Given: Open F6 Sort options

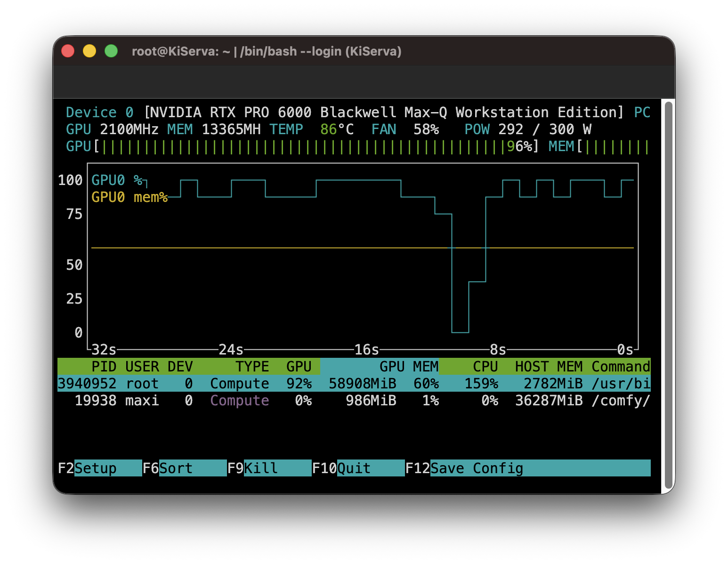Looking at the screenshot, I should 184,468.
